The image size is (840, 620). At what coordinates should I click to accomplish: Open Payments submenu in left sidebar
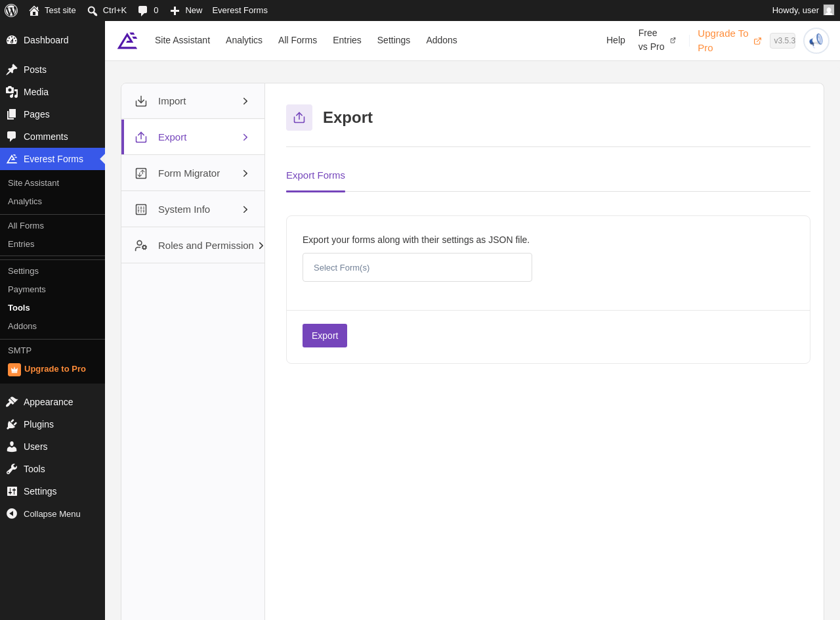[27, 290]
